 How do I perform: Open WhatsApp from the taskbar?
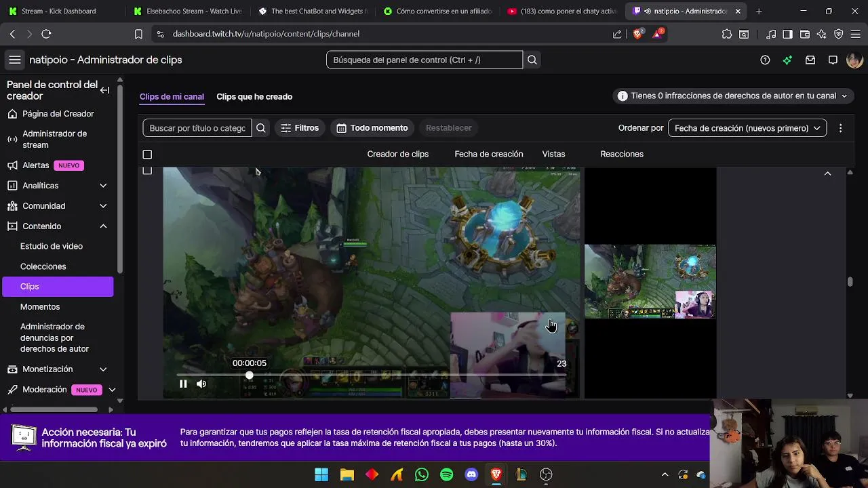pyautogui.click(x=422, y=474)
